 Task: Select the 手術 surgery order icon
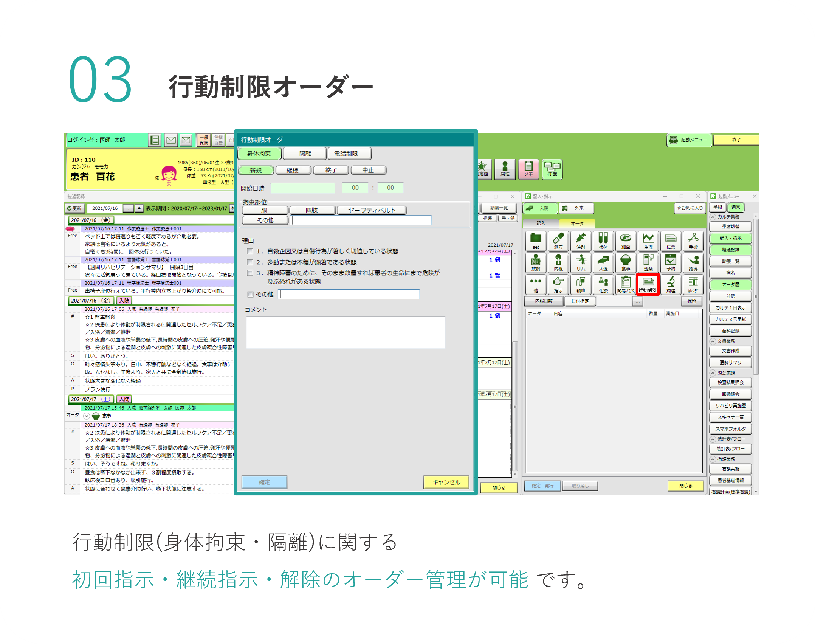(x=693, y=241)
